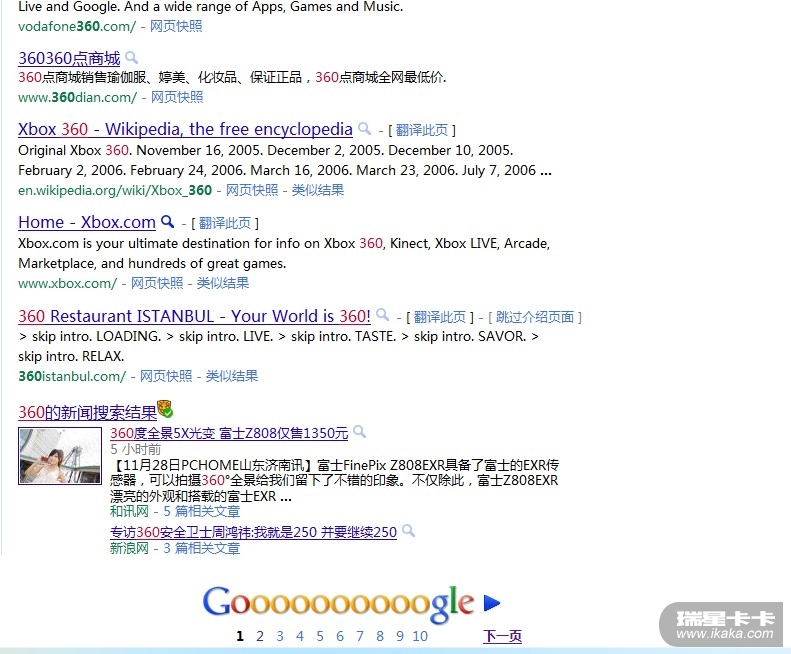Click 翻译此页 next to 360 Restaurant ISTANBUL

pos(439,317)
